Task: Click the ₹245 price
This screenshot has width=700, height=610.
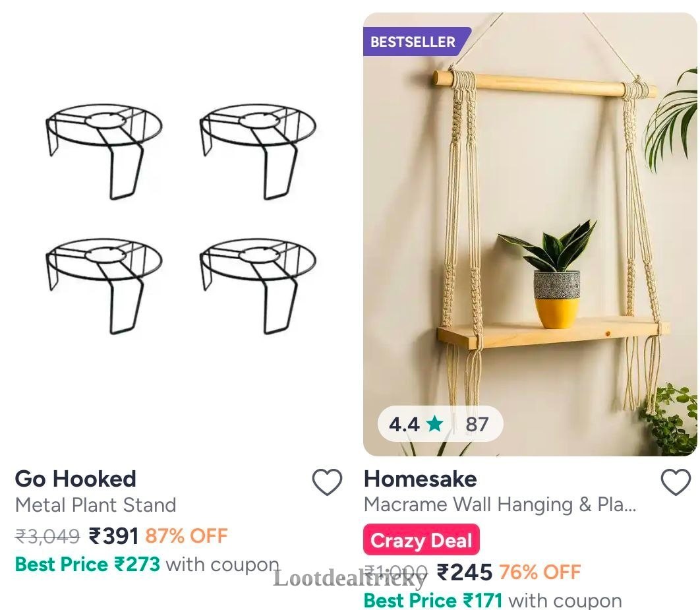Action: (x=464, y=572)
